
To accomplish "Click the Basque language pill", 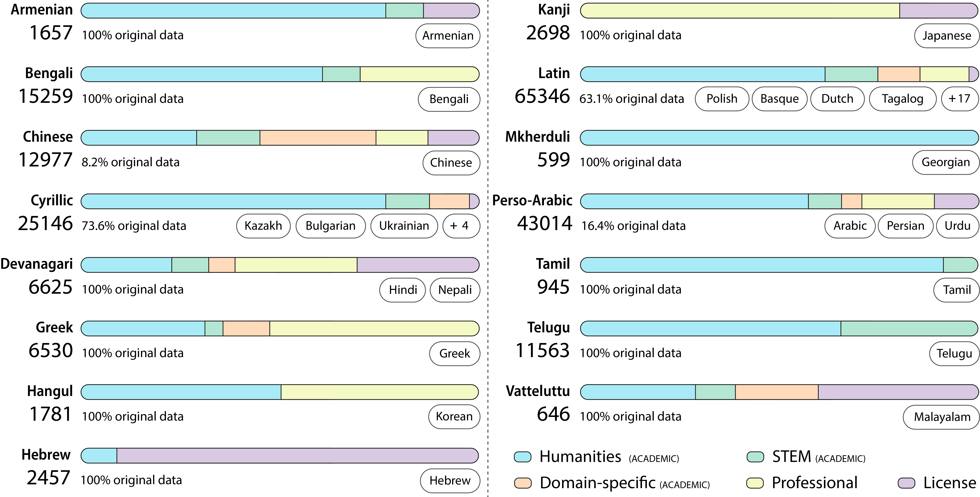I will point(779,99).
